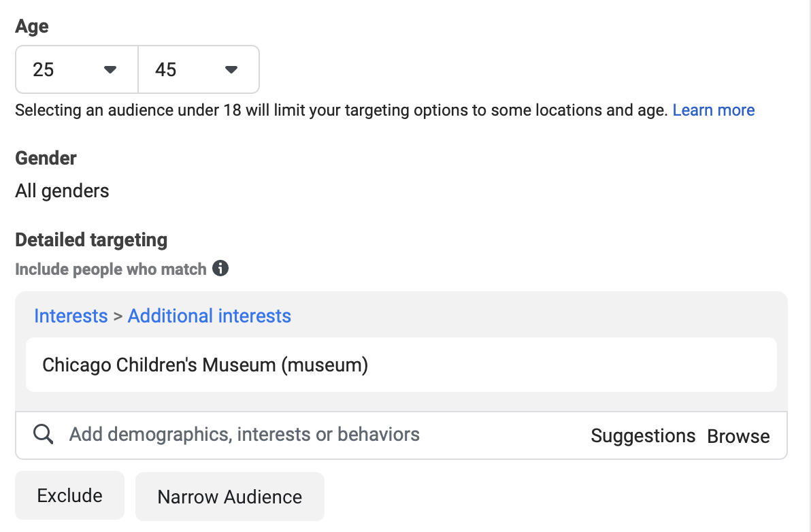Click the Include people who match label
The width and height of the screenshot is (811, 532).
coord(111,269)
